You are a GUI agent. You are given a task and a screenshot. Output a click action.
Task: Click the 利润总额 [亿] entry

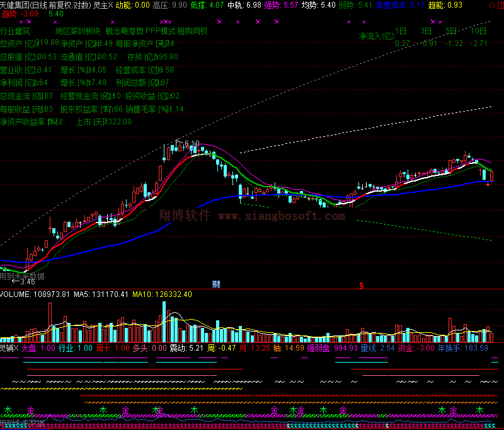[x=142, y=83]
